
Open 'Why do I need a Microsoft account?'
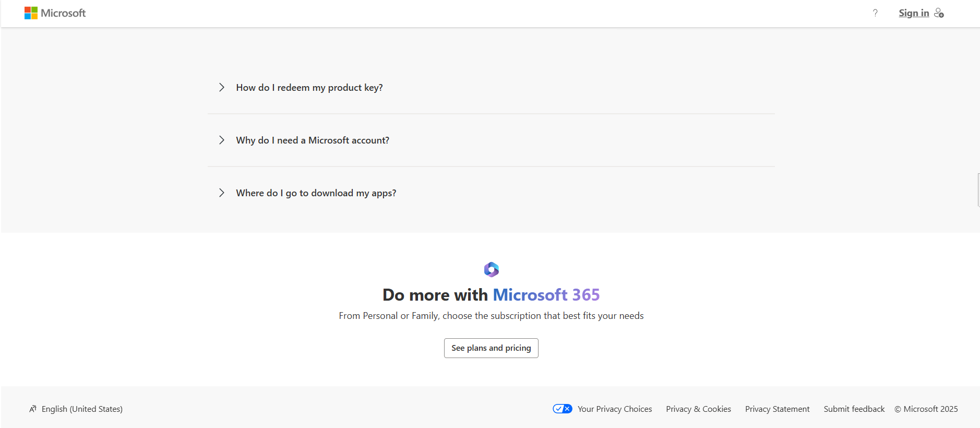coord(313,140)
